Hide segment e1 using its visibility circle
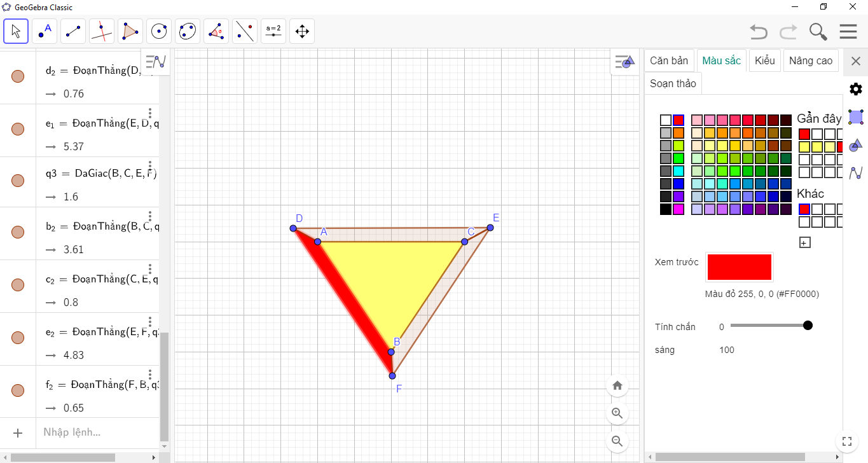Image resolution: width=868 pixels, height=463 pixels. (x=18, y=128)
